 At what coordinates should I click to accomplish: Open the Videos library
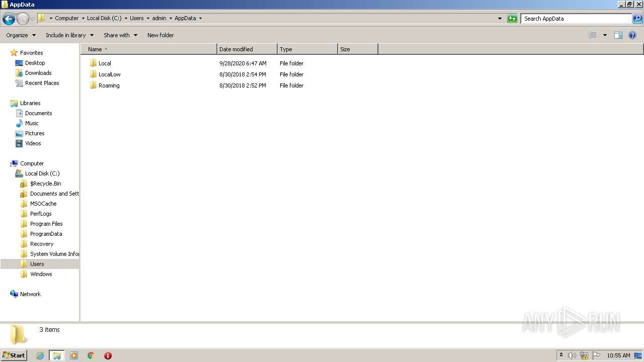click(33, 143)
